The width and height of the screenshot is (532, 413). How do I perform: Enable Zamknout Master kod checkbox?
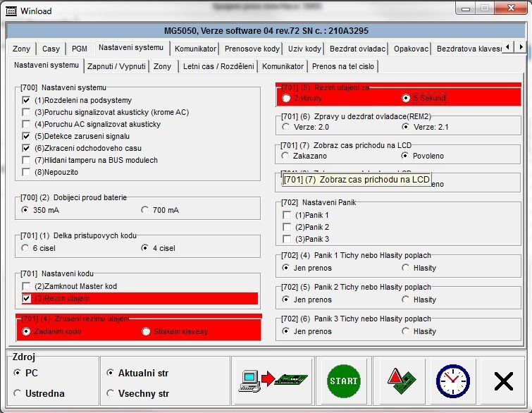click(27, 286)
